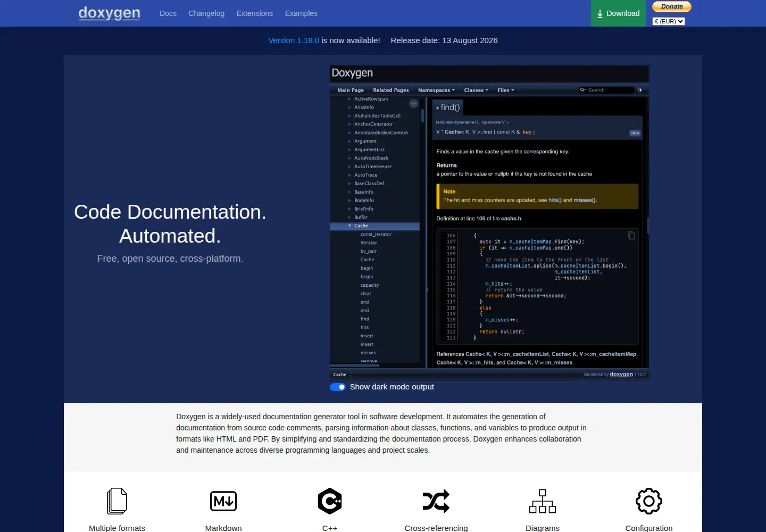The width and height of the screenshot is (766, 532).
Task: Click the C++ hexagon icon
Action: click(x=330, y=501)
